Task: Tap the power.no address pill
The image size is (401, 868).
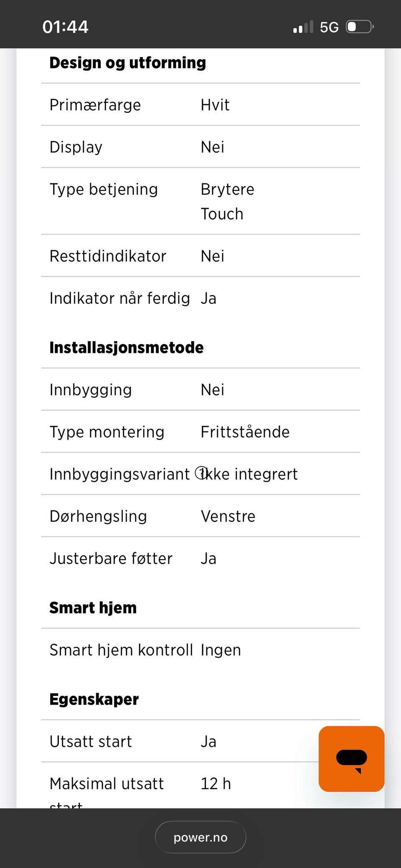Action: 200,837
